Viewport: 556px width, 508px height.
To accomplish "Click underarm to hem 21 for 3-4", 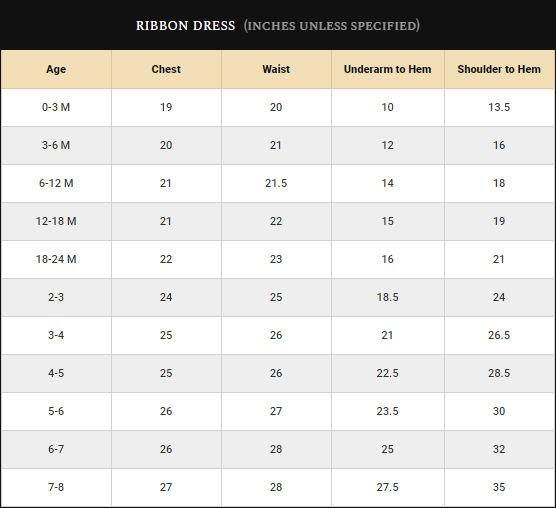I will click(x=388, y=335).
